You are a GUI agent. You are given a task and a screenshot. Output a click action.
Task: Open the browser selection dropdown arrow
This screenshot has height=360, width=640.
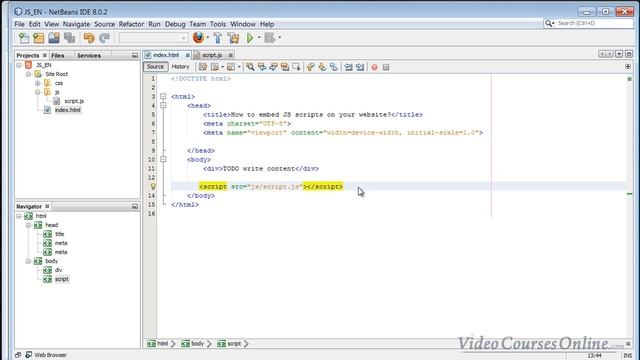pos(208,38)
